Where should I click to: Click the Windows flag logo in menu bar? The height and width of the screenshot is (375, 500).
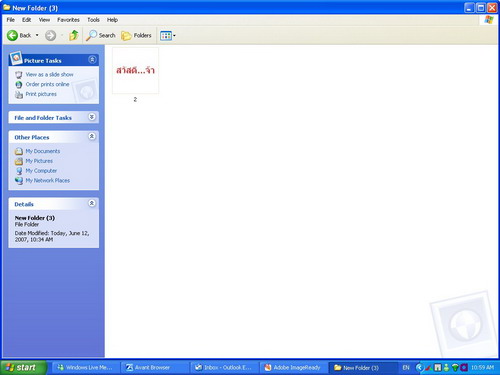click(489, 20)
